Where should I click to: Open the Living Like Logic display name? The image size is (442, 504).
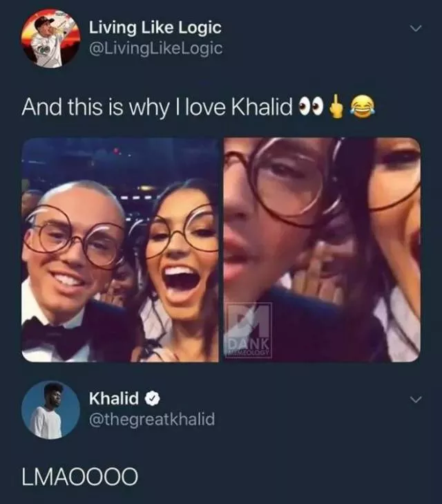pos(155,28)
